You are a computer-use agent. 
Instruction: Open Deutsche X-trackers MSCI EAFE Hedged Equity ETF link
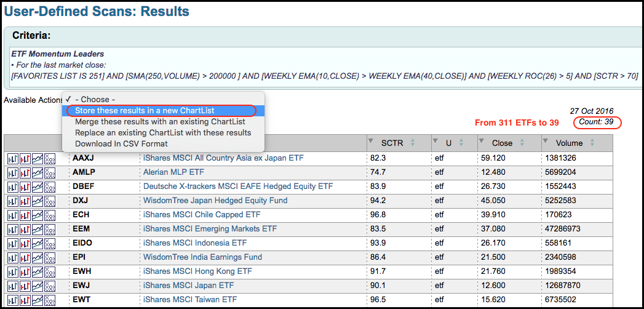[x=238, y=186]
